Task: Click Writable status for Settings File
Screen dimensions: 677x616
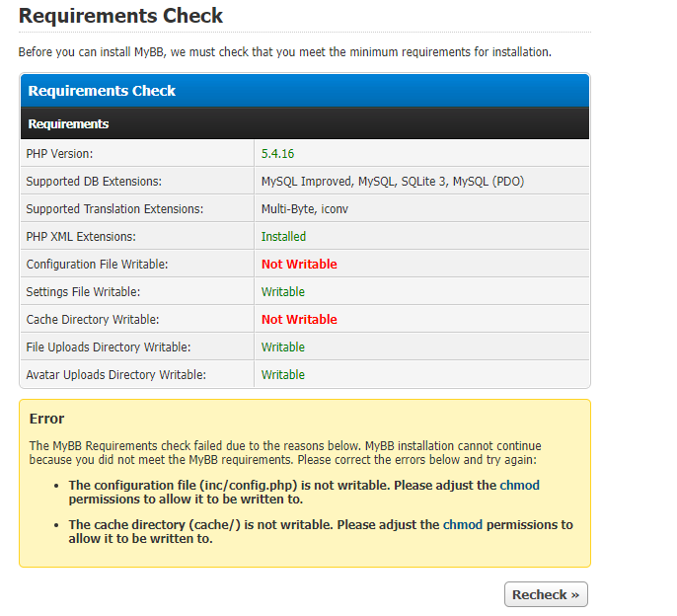Action: 283,291
